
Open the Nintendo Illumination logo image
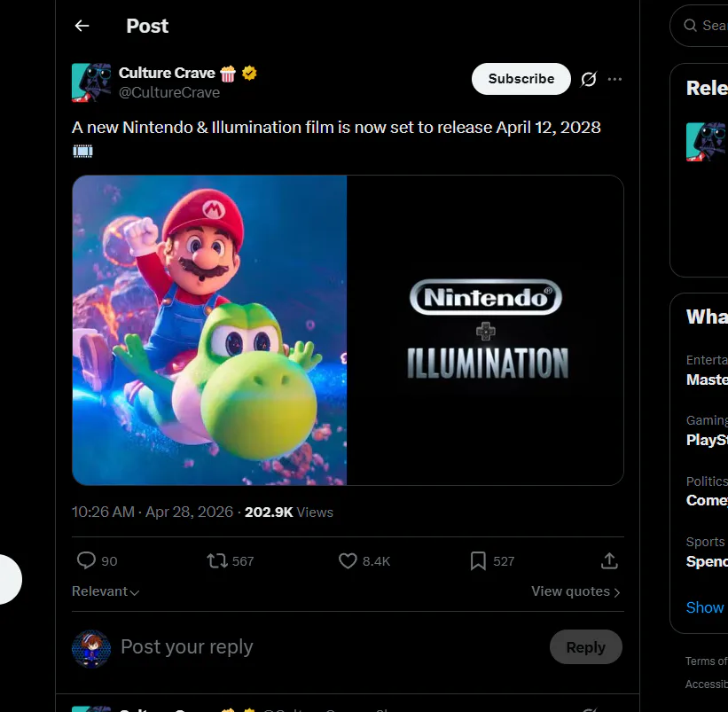[x=485, y=330]
